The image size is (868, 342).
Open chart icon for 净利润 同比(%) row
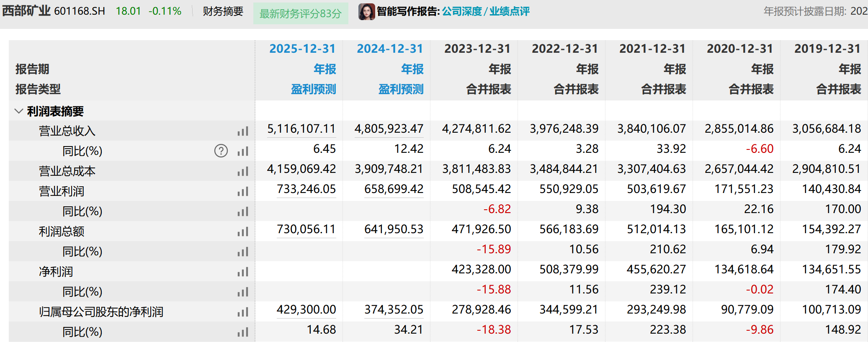pyautogui.click(x=243, y=292)
